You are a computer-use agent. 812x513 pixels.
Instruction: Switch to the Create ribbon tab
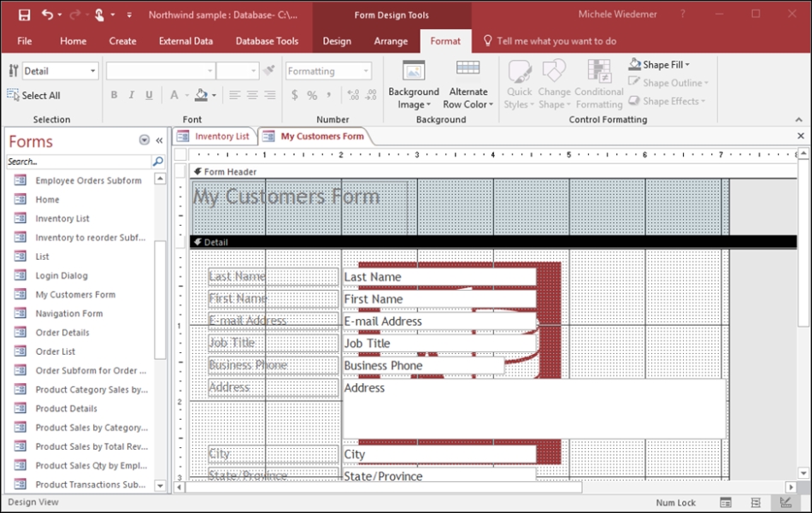[123, 41]
